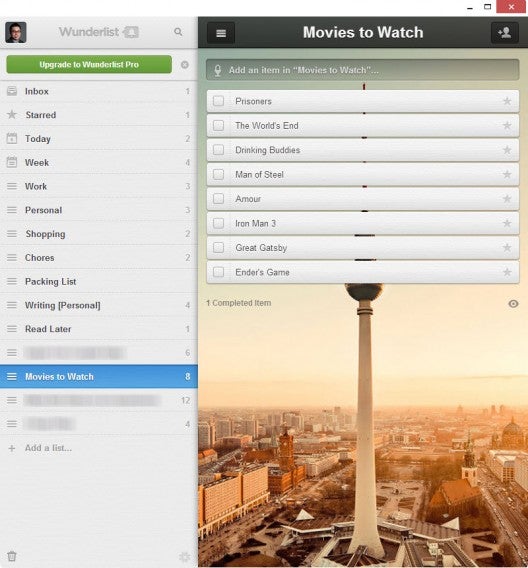Open search with magnifier icon
The image size is (528, 568).
click(x=178, y=32)
